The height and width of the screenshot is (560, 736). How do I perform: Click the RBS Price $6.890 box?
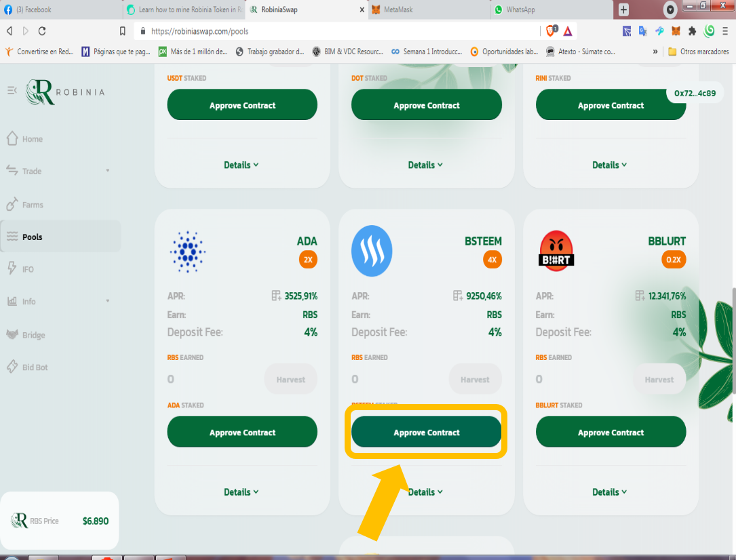coord(60,521)
